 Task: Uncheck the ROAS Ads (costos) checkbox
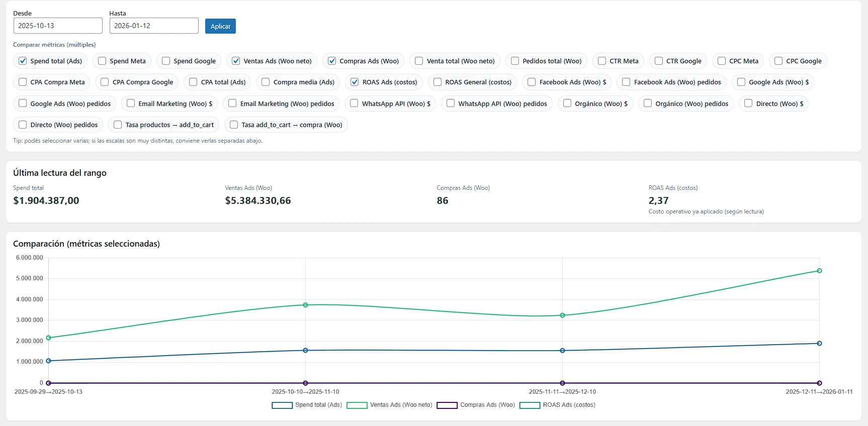[355, 82]
